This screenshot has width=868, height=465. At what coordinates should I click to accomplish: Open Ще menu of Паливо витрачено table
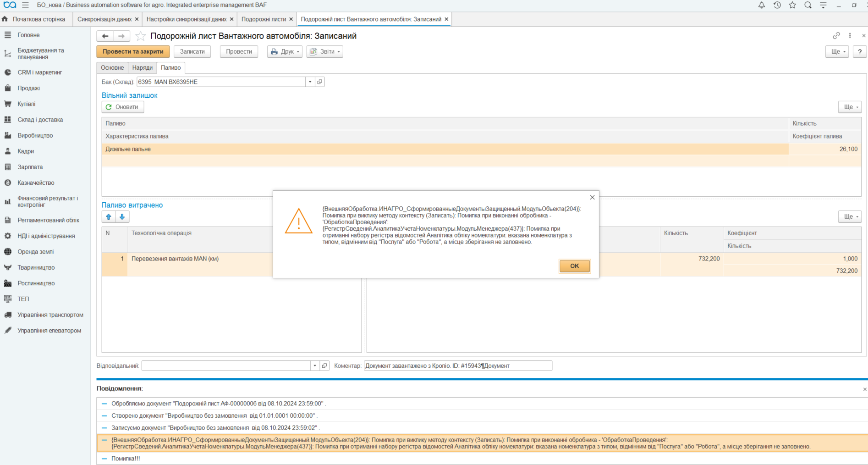pos(850,216)
